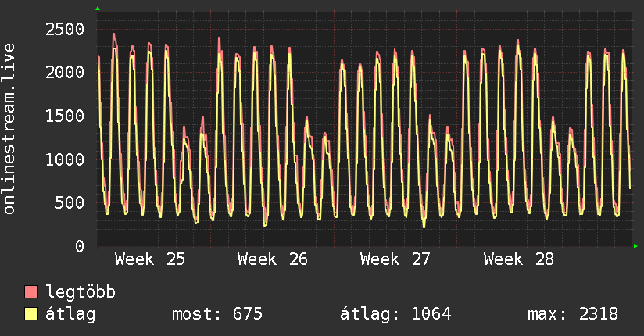This screenshot has height=336, width=644.
Task: Click the 1500 y-axis tick label
Action: pos(65,116)
